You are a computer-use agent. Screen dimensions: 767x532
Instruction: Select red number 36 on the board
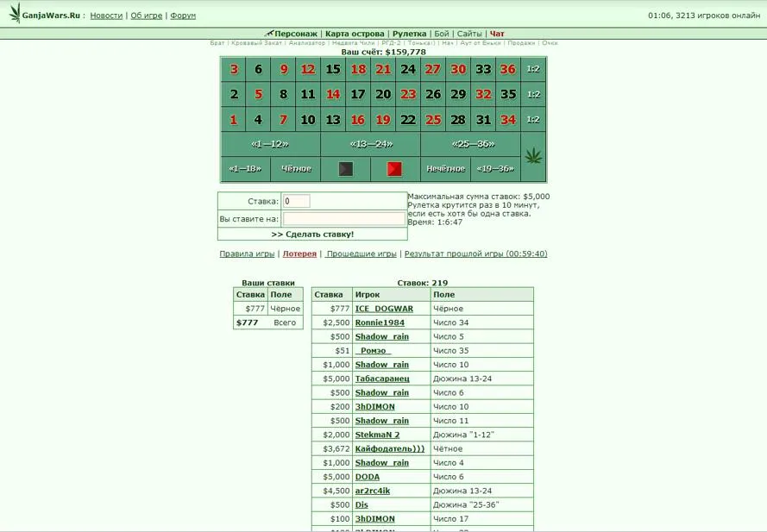pyautogui.click(x=508, y=70)
